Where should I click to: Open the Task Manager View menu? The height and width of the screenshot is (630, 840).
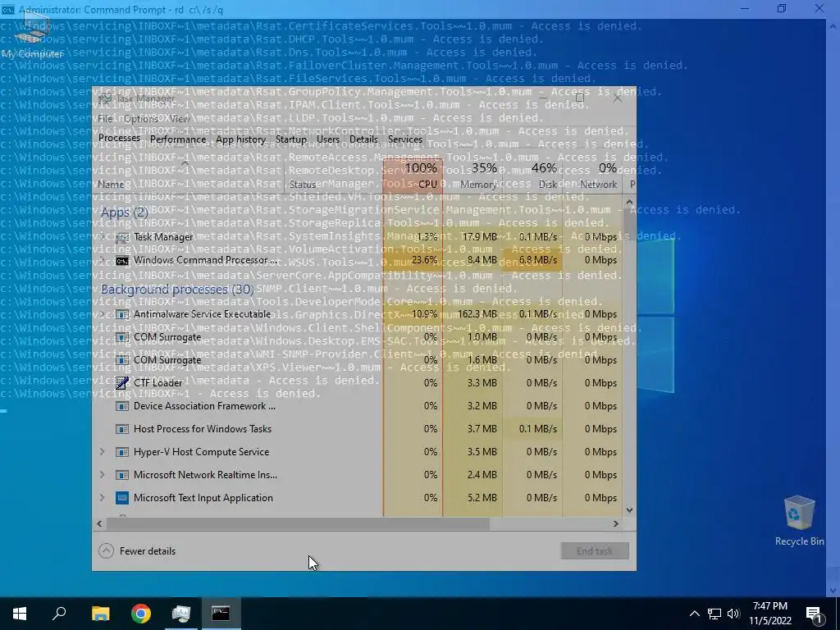click(x=180, y=118)
